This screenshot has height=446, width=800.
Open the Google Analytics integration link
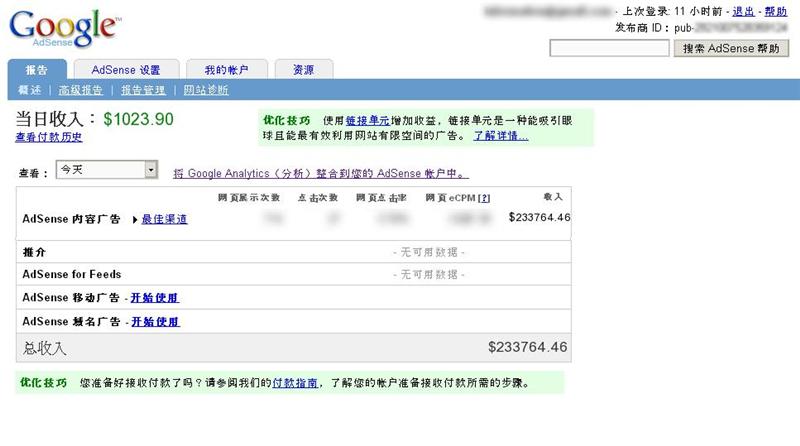[321, 174]
